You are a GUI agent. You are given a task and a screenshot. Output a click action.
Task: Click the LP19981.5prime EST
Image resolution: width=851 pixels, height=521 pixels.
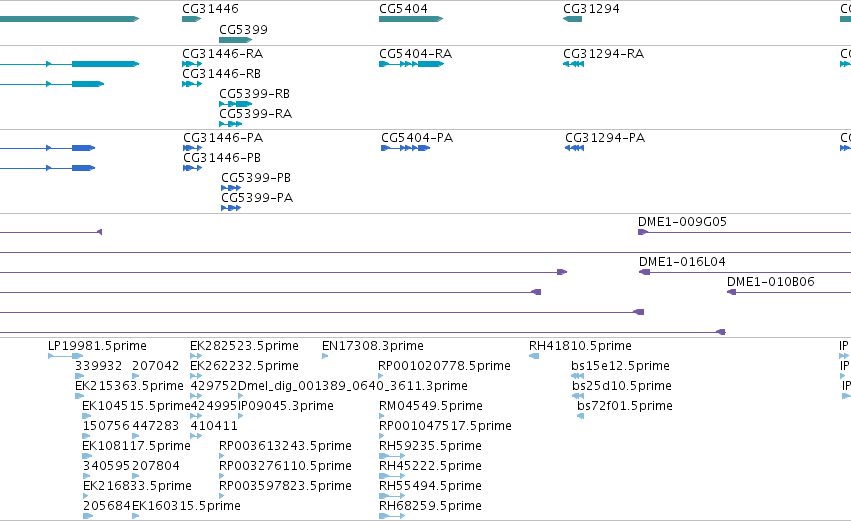click(x=66, y=357)
